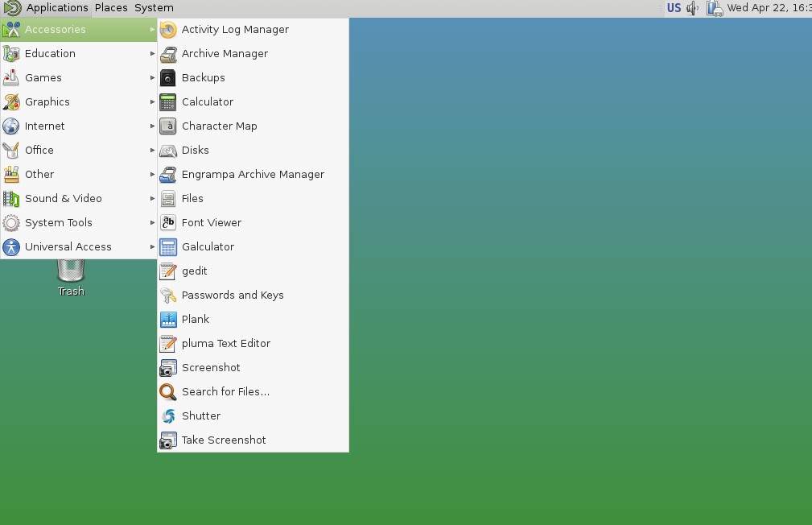Expand the Graphics submenu arrow
This screenshot has width=812, height=525.
152,101
